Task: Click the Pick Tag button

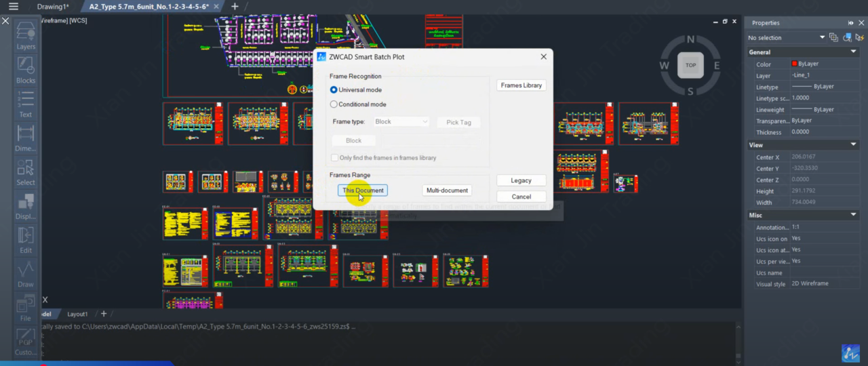Action: 458,123
